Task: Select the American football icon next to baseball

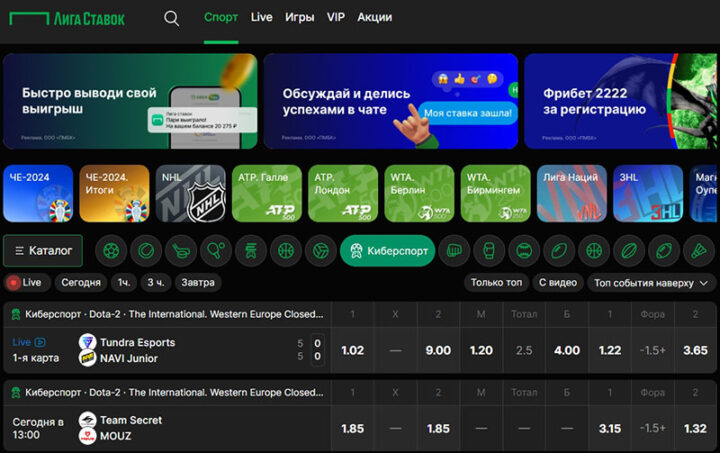Action: coord(559,251)
